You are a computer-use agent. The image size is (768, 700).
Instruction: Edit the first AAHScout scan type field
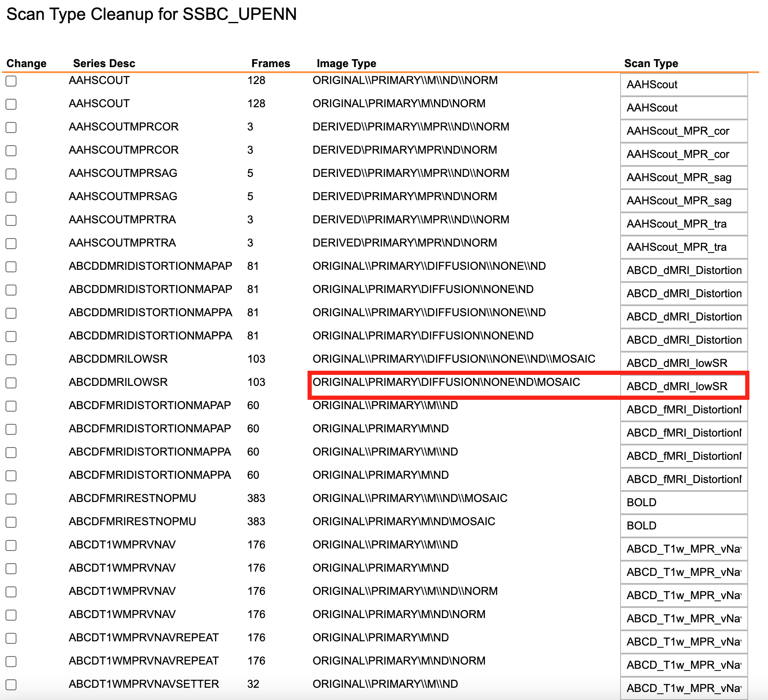[x=684, y=84]
